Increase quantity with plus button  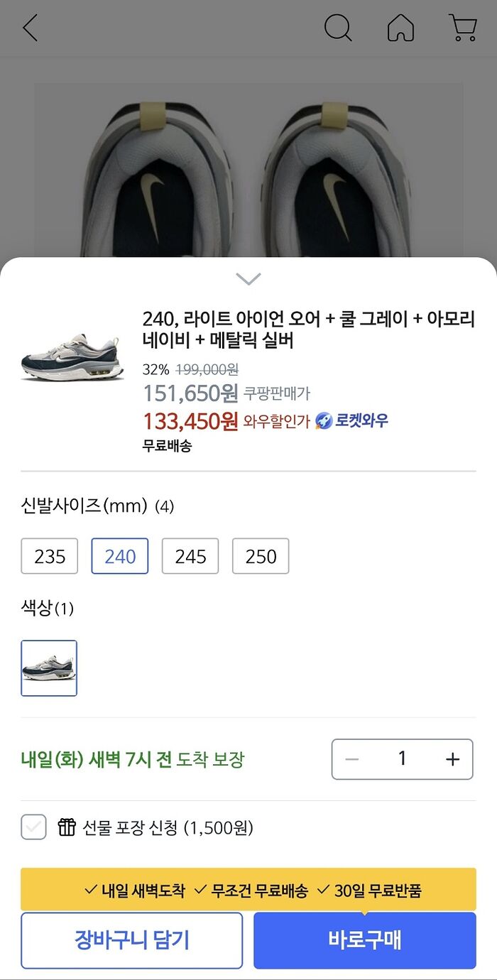(452, 759)
